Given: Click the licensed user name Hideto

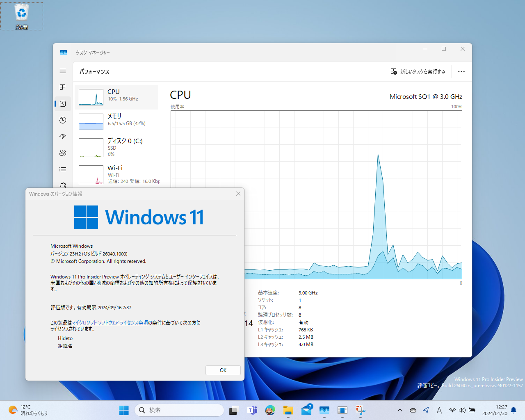Looking at the screenshot, I should (x=65, y=338).
